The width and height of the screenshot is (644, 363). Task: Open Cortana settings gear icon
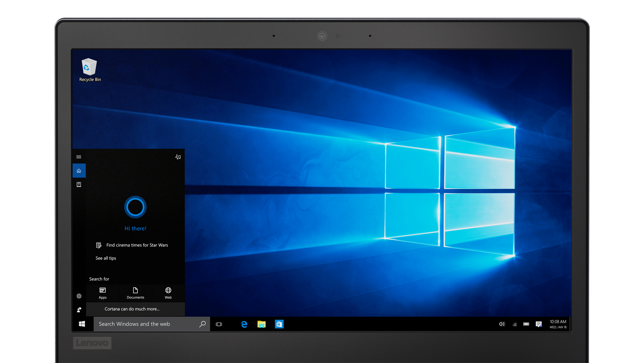tap(79, 296)
